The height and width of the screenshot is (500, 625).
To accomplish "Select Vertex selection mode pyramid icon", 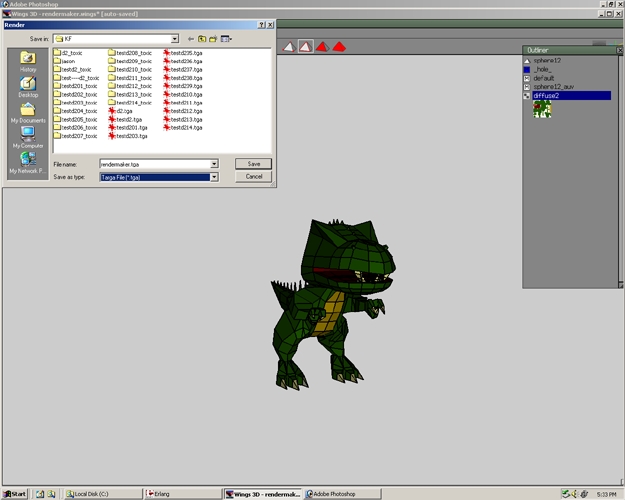I will point(289,47).
